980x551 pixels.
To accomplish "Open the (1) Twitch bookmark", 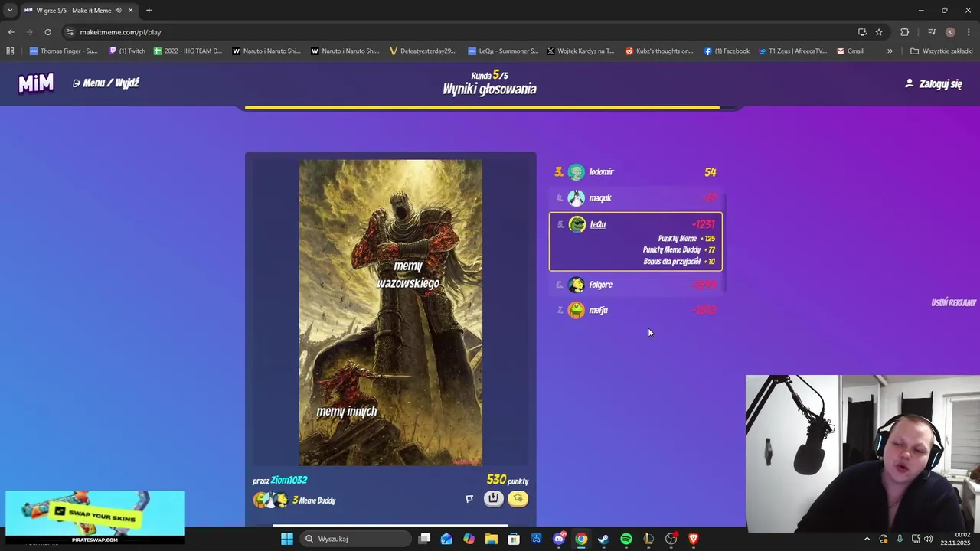I will 127,51.
